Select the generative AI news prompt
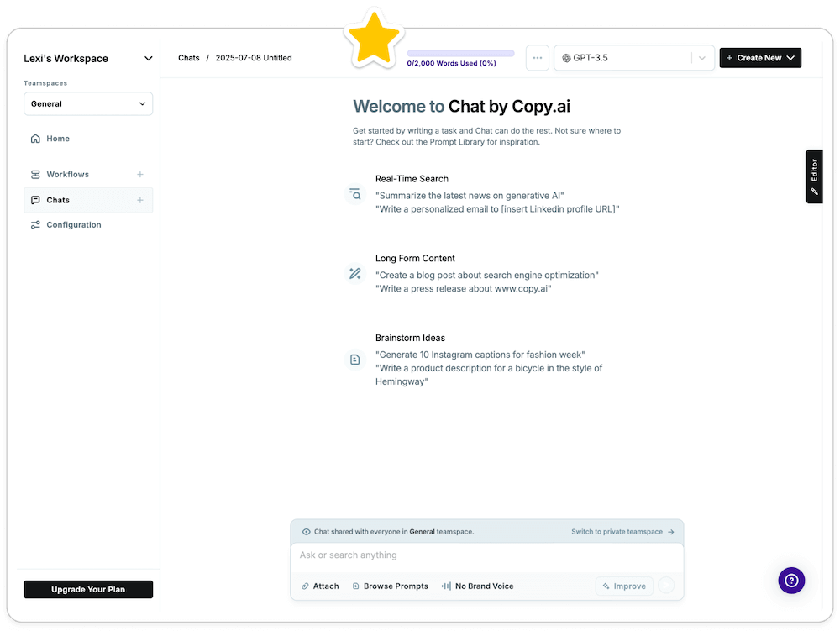 pos(470,196)
